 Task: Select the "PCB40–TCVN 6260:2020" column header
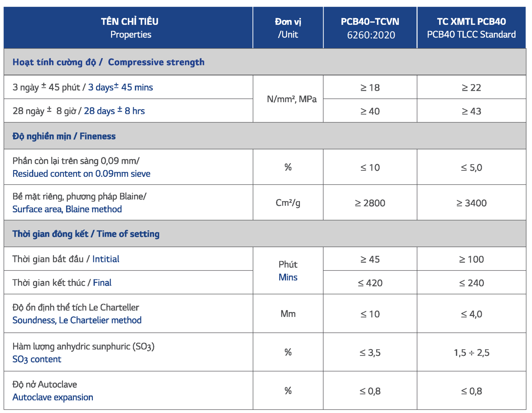pos(370,28)
